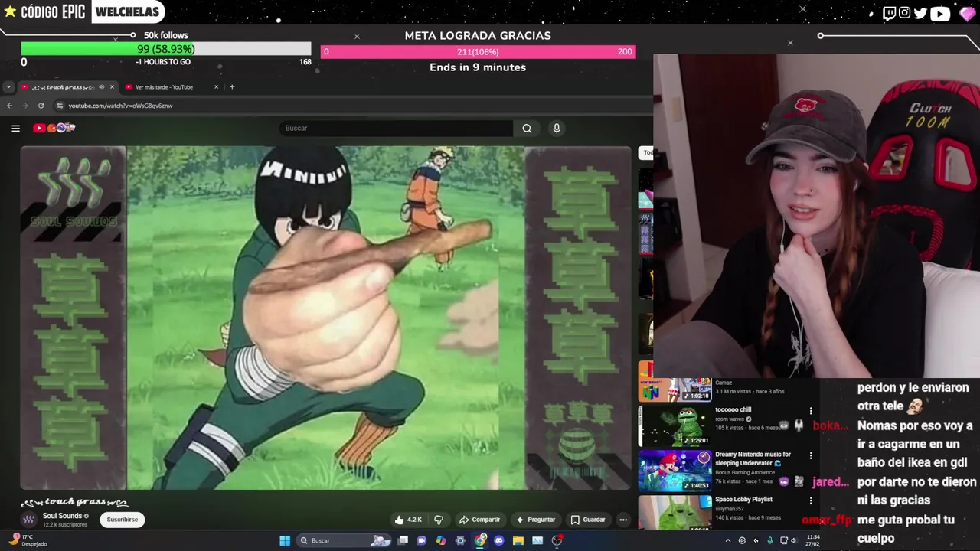The height and width of the screenshot is (551, 980).
Task: Click the tooooo chill video title
Action: pos(733,409)
